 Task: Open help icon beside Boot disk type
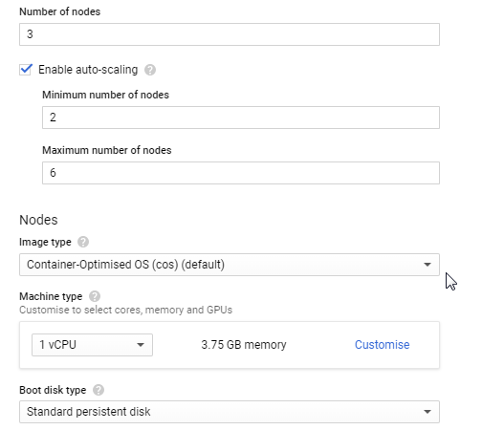pyautogui.click(x=99, y=390)
